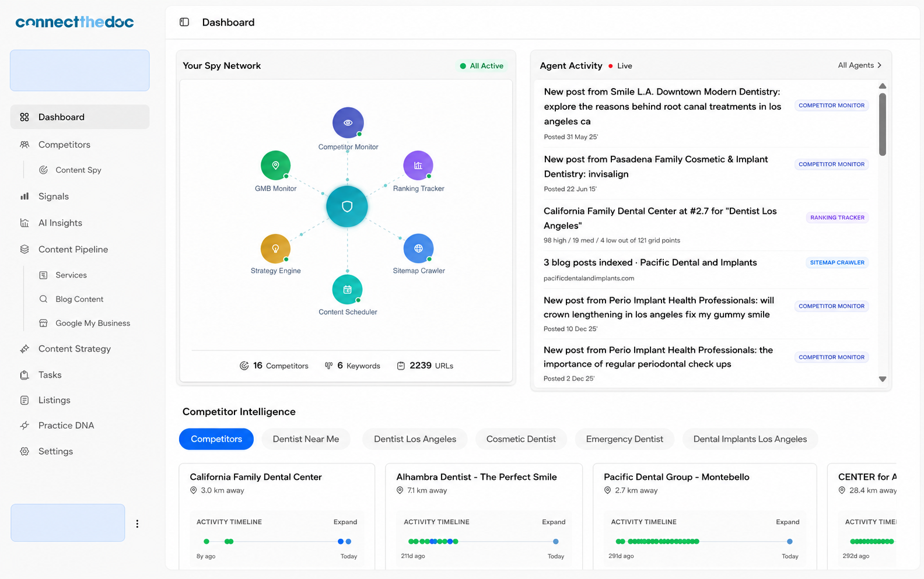The image size is (924, 579).
Task: Click the pacificdentalandimplants.com text
Action: pos(589,278)
